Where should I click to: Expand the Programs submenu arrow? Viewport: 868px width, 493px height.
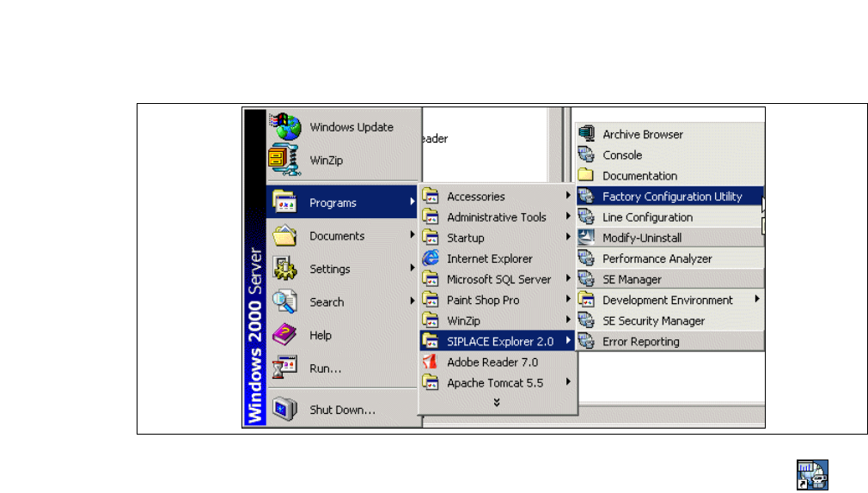click(x=413, y=202)
